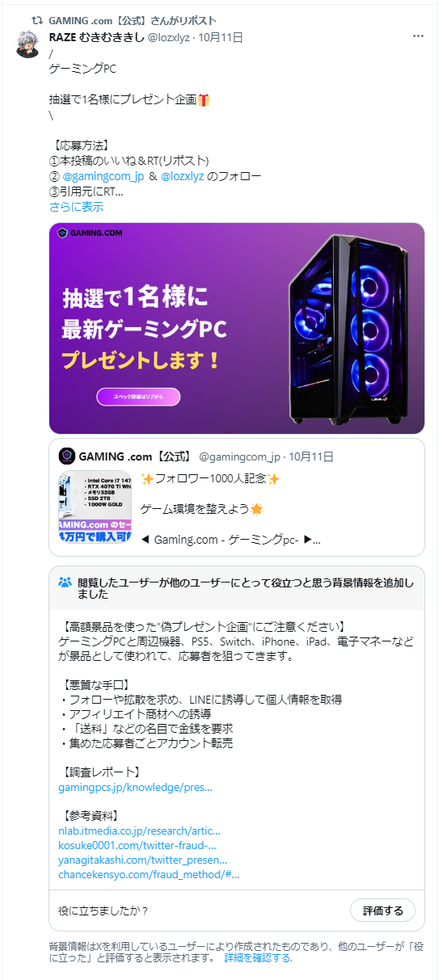Click the community notes people icon

(x=65, y=583)
